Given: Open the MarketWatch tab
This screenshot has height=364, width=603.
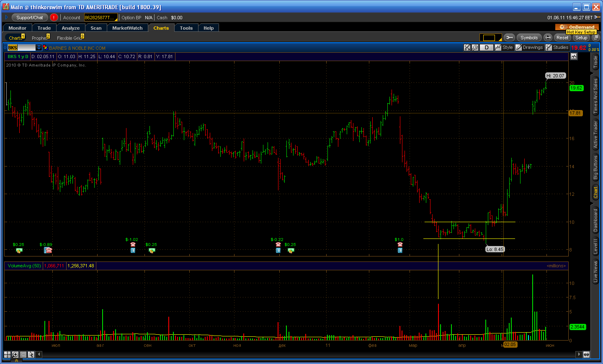Looking at the screenshot, I should [127, 28].
